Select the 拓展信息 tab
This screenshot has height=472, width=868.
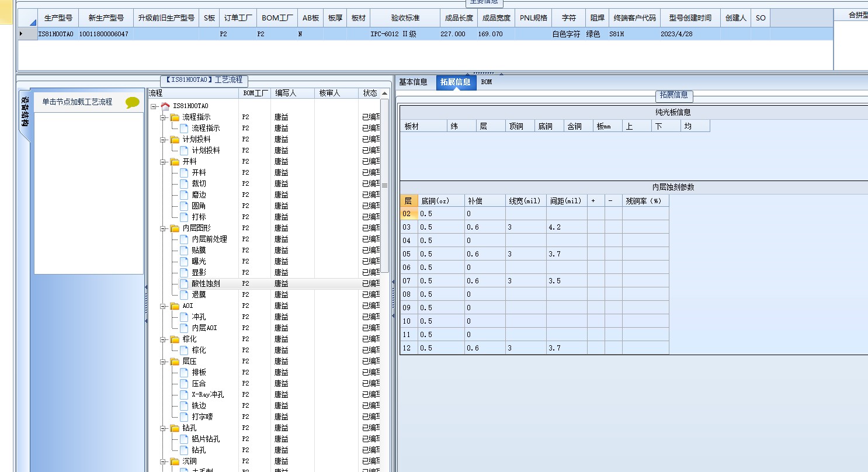click(x=456, y=82)
